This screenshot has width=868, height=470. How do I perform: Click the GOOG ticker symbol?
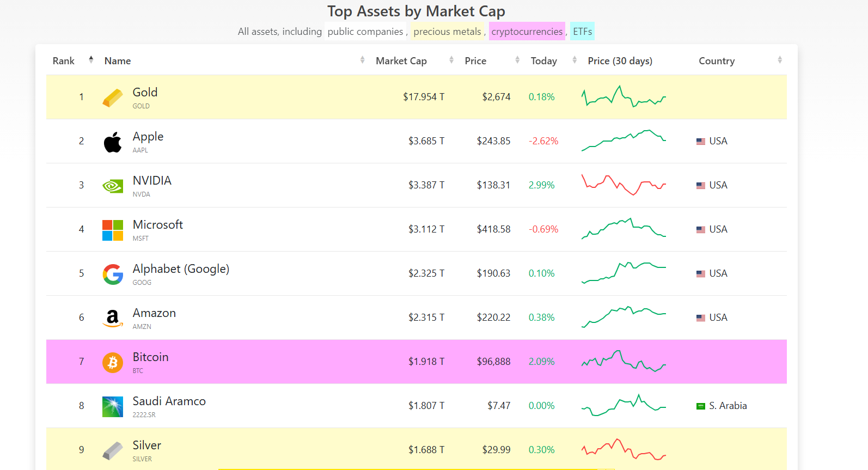(x=142, y=283)
